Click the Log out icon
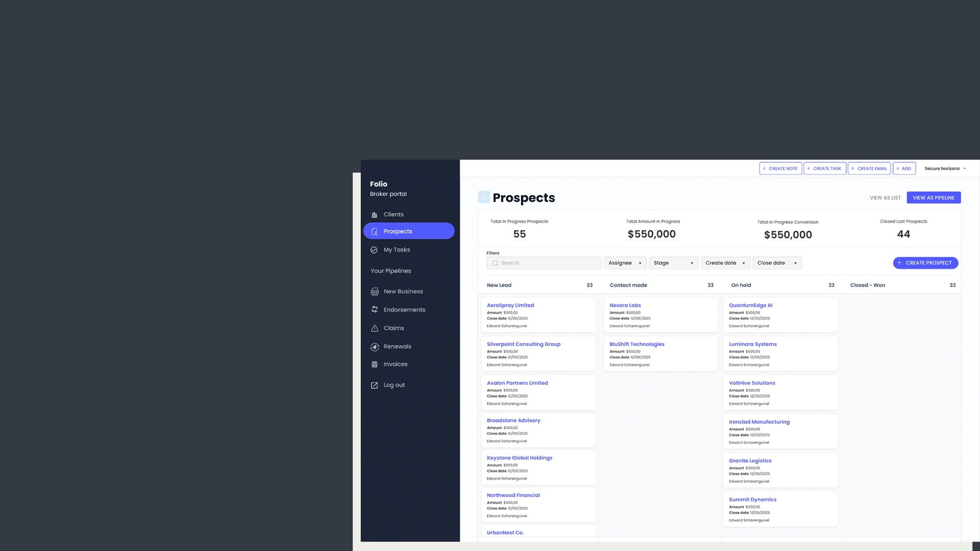Viewport: 980px width, 551px height. (x=375, y=385)
